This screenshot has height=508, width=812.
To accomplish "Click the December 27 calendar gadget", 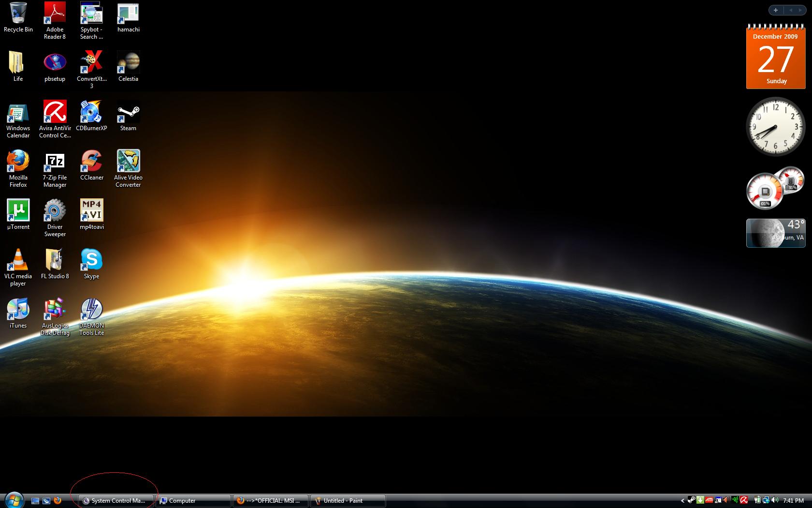I will tap(776, 57).
